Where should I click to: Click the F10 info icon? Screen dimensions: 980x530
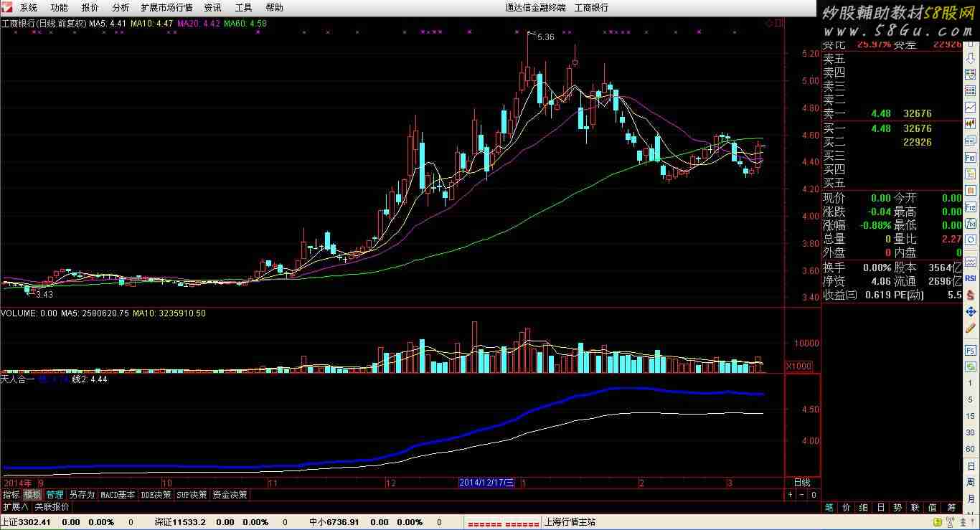coord(970,157)
